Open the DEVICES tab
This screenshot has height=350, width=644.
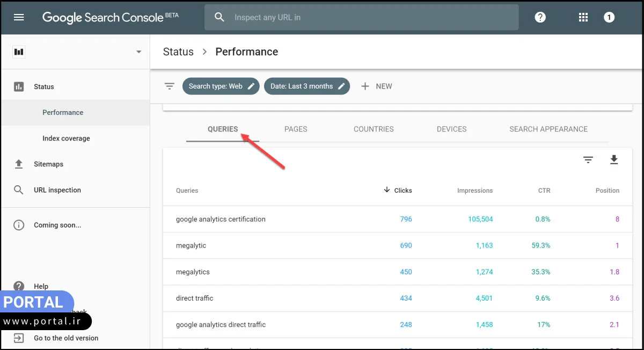[451, 129]
